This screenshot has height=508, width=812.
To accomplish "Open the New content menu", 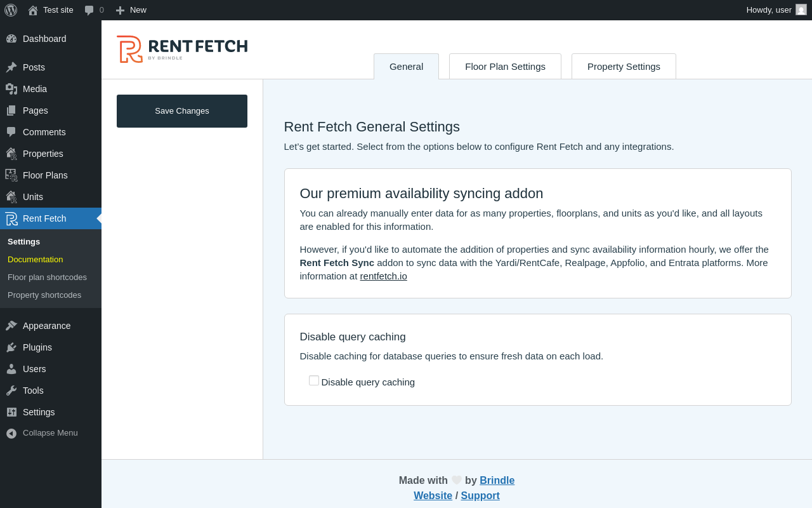I will pyautogui.click(x=131, y=10).
